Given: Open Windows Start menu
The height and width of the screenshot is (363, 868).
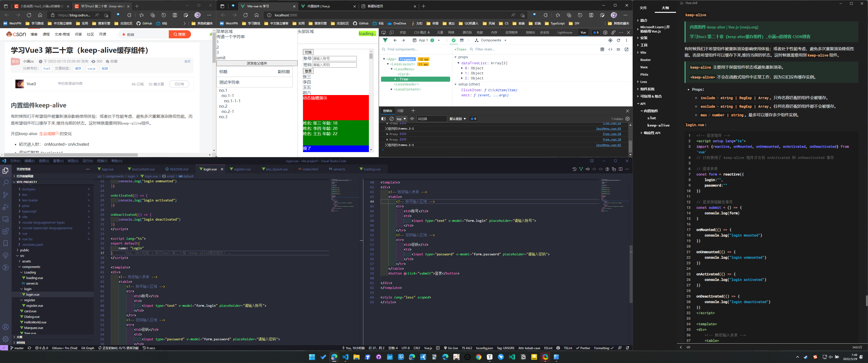Looking at the screenshot, I should (x=312, y=357).
